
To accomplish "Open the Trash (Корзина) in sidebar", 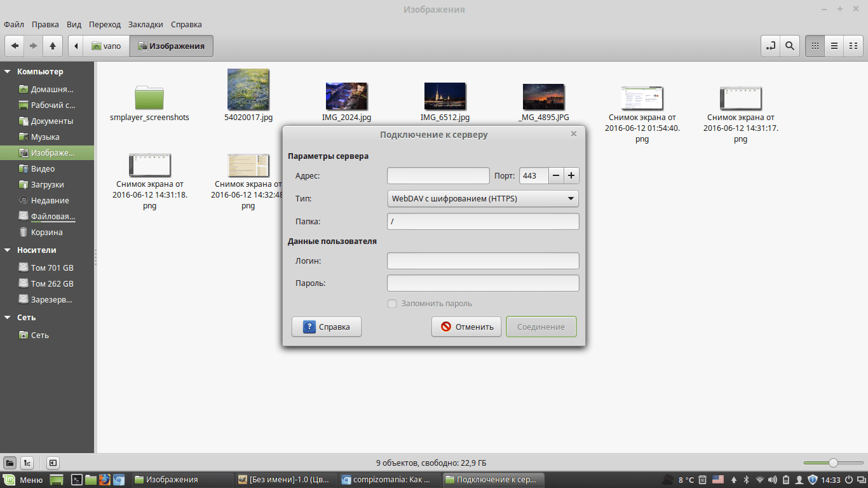I will [46, 233].
